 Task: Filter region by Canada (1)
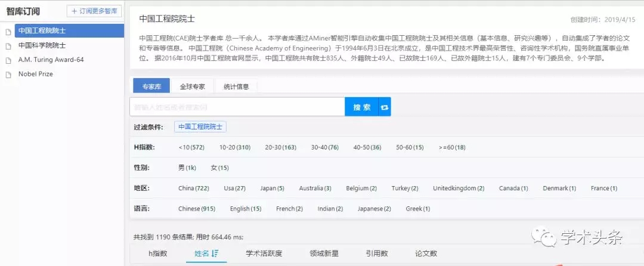pos(513,188)
